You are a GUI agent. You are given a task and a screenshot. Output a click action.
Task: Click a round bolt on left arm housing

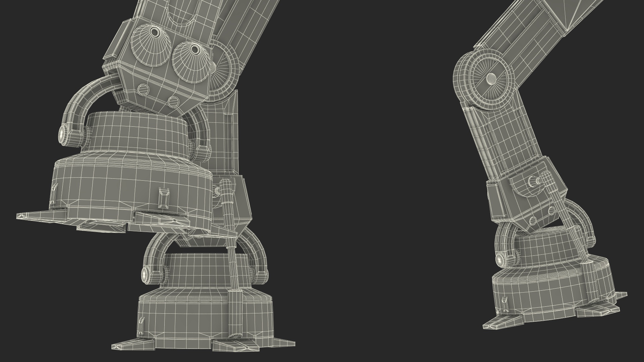[143, 89]
